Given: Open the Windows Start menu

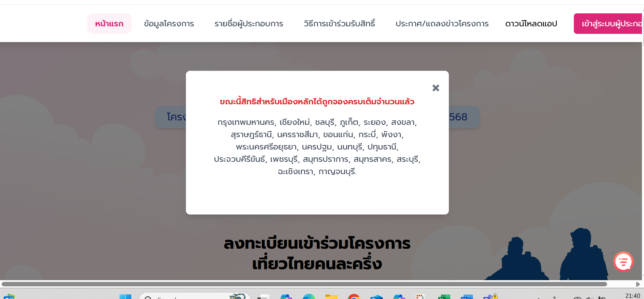Looking at the screenshot, I should 125,297.
